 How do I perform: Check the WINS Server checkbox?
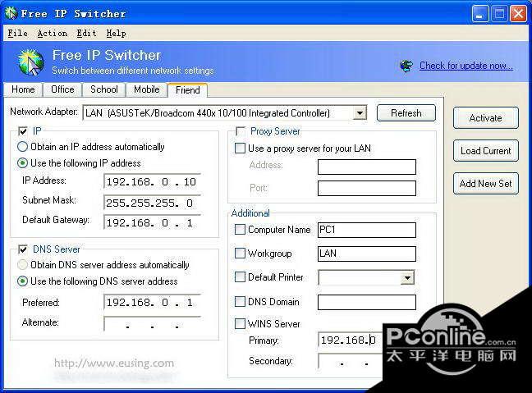click(240, 323)
